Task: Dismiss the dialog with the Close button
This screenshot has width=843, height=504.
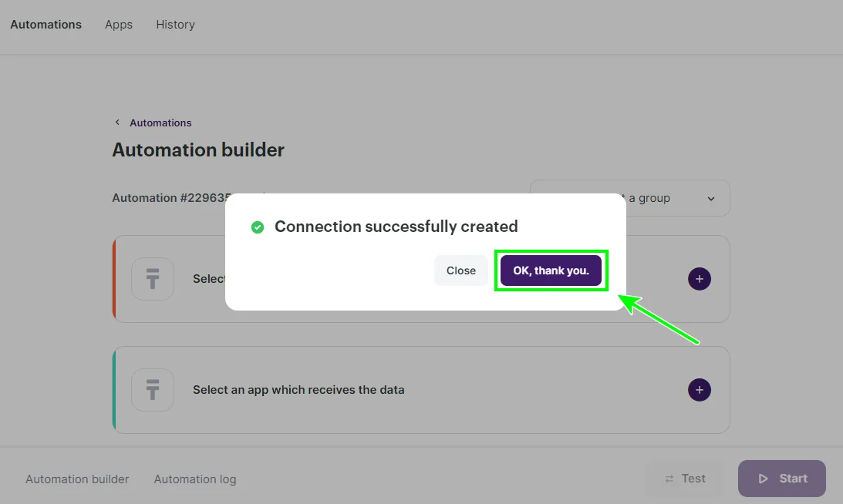Action: click(460, 270)
